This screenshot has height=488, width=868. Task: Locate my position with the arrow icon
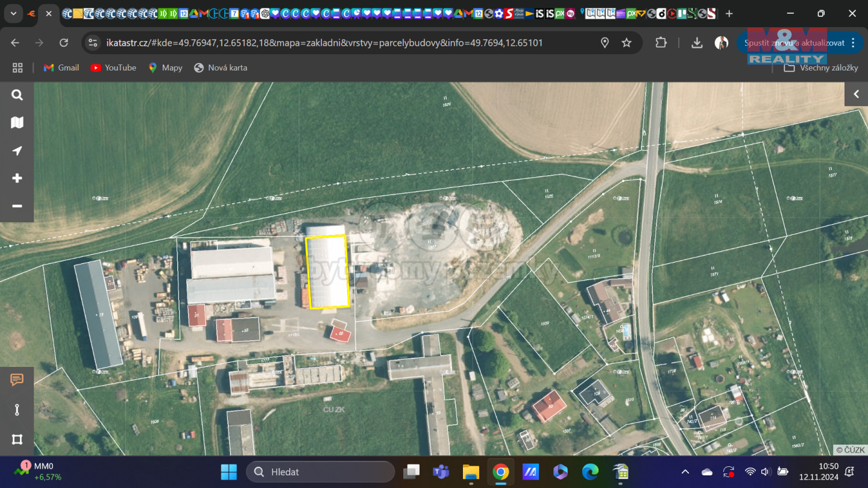pyautogui.click(x=17, y=151)
